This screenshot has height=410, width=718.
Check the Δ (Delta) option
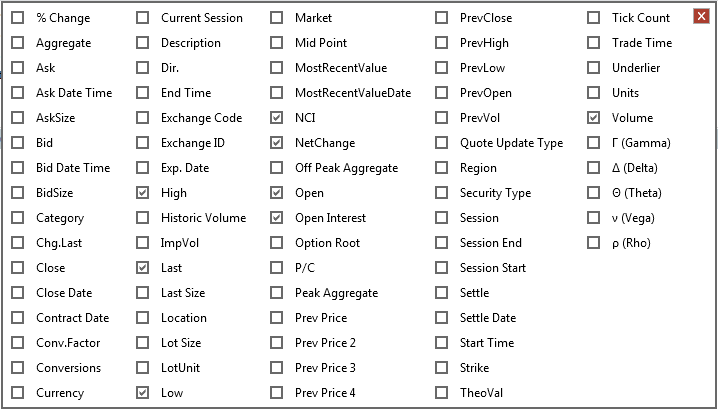[x=593, y=168]
